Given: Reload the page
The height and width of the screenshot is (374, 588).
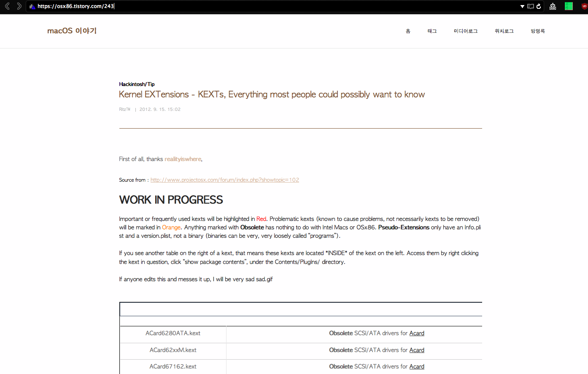Looking at the screenshot, I should [539, 6].
